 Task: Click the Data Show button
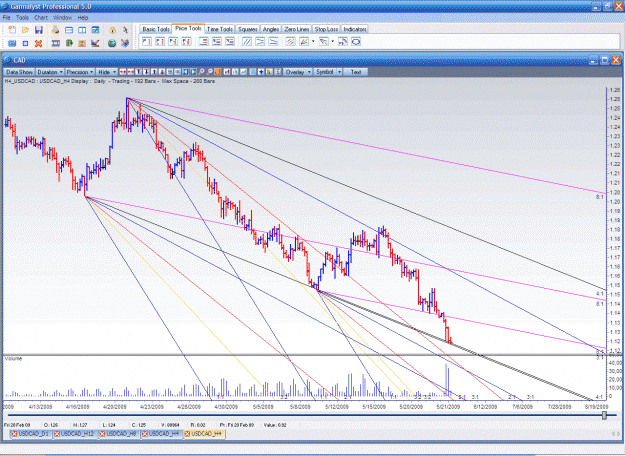click(x=19, y=72)
